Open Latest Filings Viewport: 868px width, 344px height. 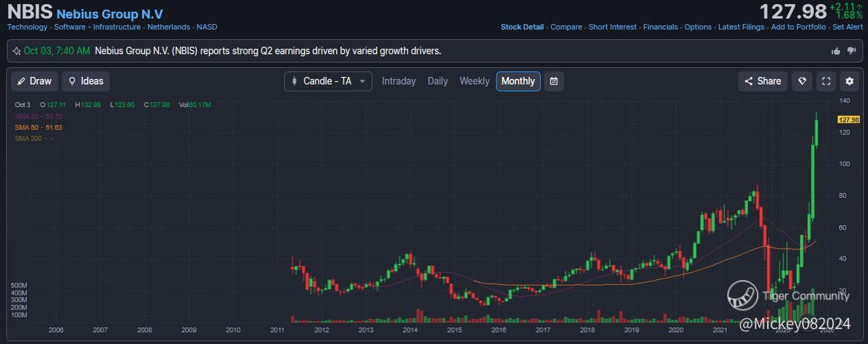pos(741,27)
